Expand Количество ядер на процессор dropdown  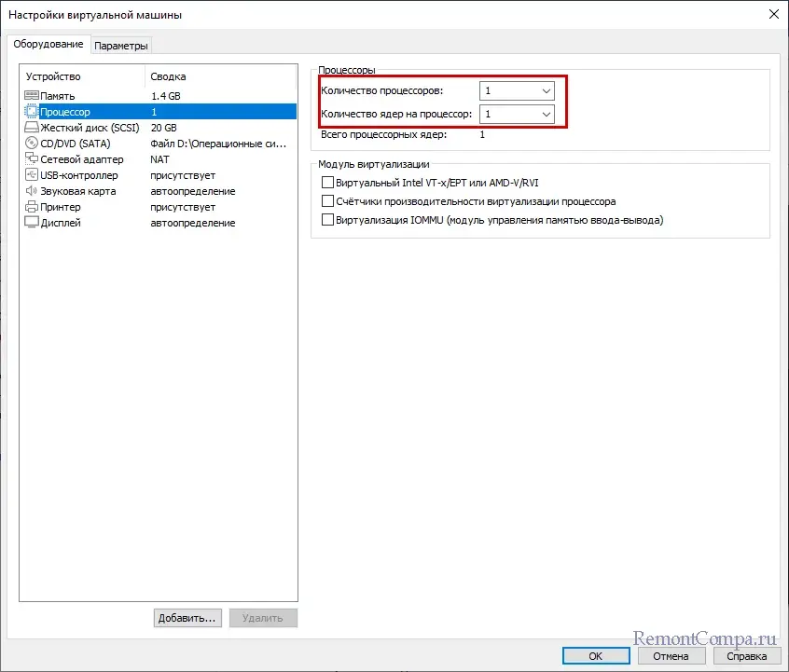coord(517,114)
